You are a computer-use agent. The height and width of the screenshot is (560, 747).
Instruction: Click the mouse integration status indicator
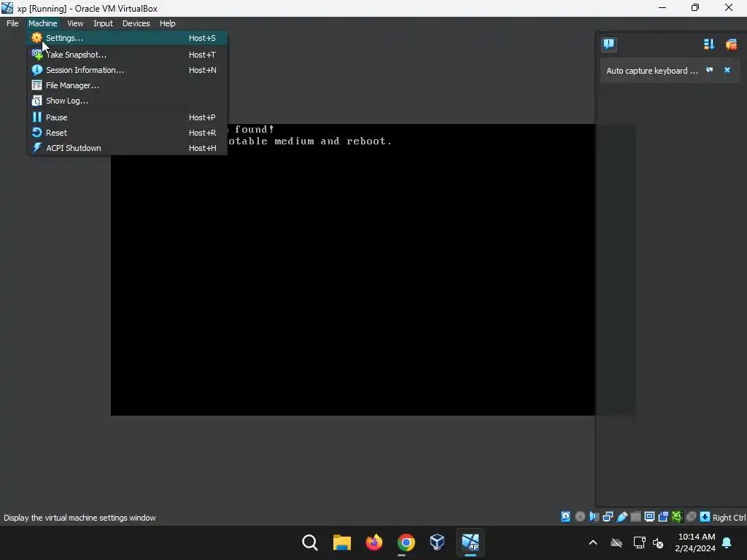point(692,517)
